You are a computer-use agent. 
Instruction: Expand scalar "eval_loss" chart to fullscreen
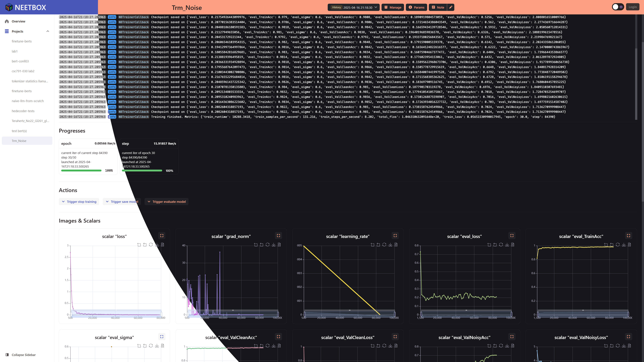512,236
